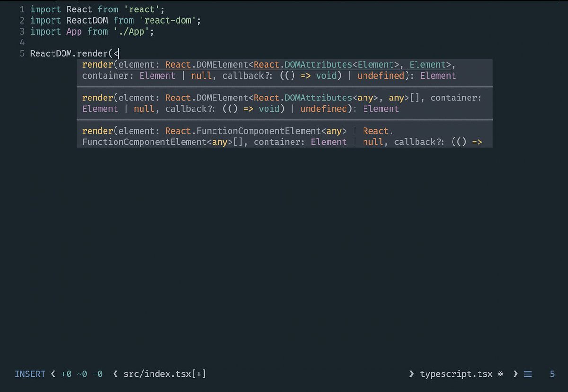
Task: Click the line count 5 in status line
Action: pyautogui.click(x=552, y=374)
